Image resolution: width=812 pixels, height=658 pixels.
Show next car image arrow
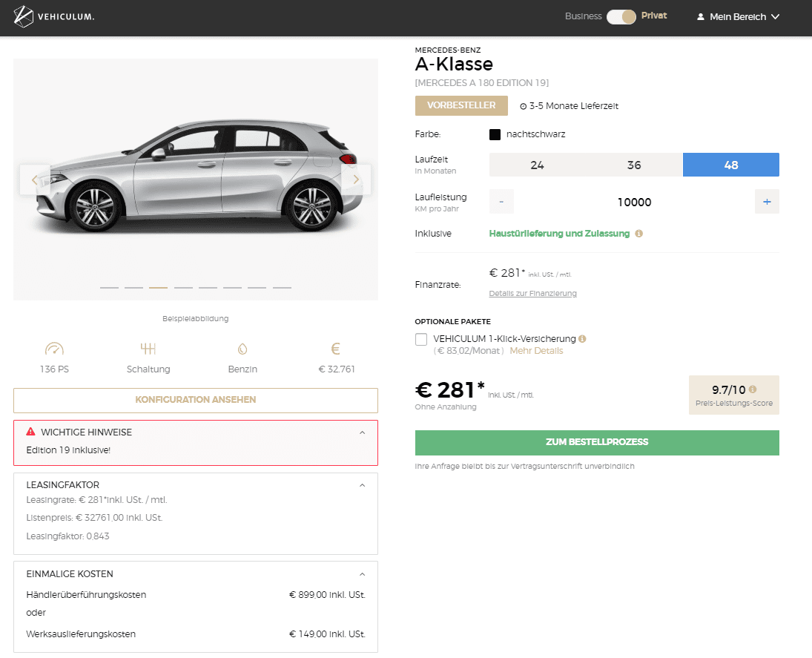click(356, 180)
